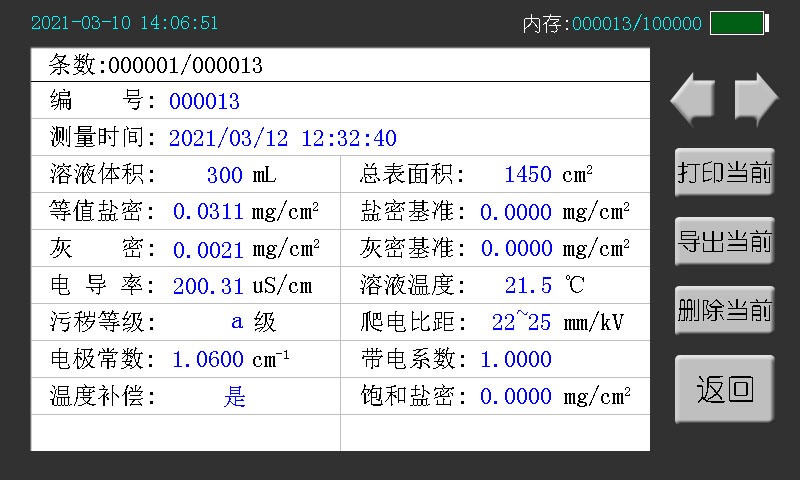This screenshot has height=480, width=800.
Task: Select the total surface area 1450 value
Action: [527, 175]
